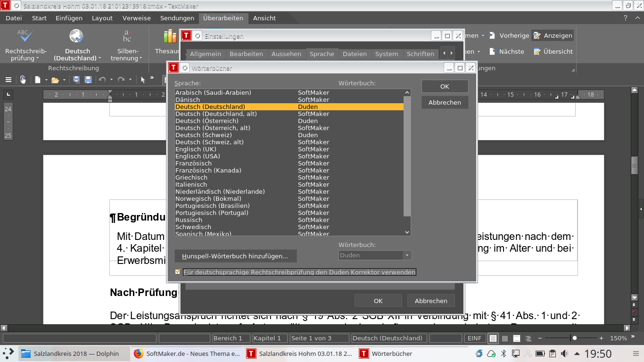Click the Silbentrennung hyphenation icon

click(127, 37)
